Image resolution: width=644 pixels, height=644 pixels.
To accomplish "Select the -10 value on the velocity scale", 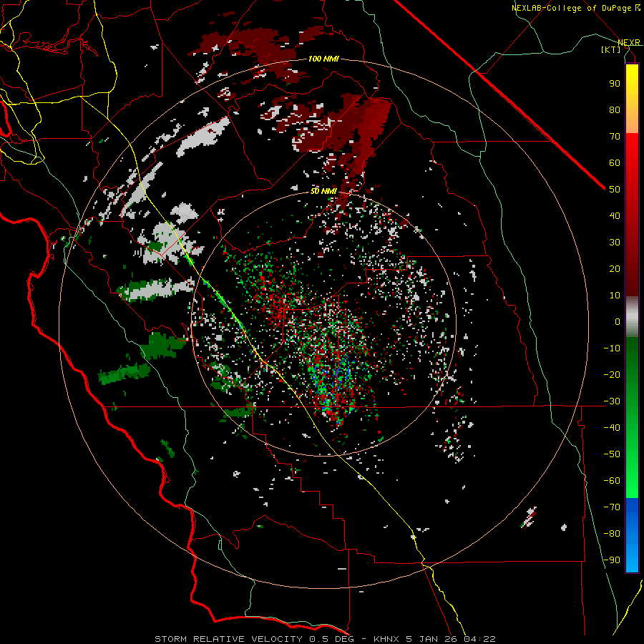I will [612, 348].
